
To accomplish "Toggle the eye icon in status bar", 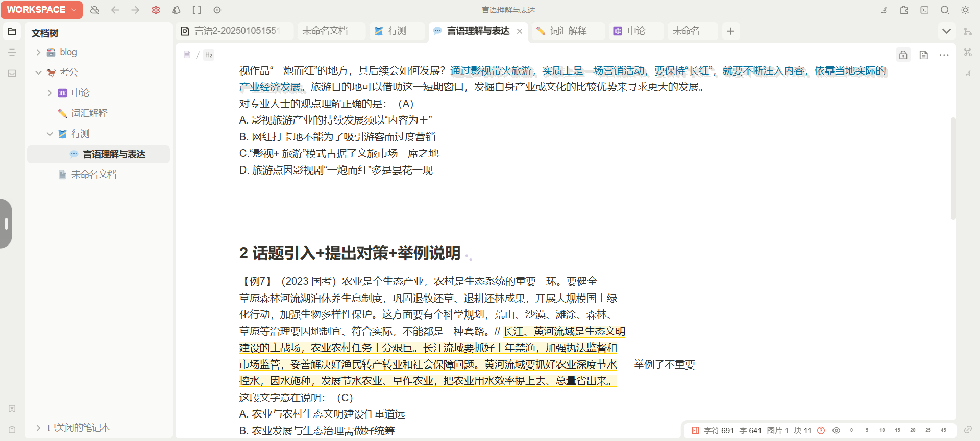I will click(836, 430).
